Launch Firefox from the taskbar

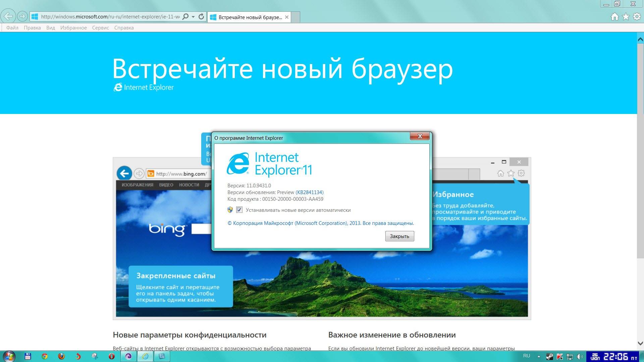point(61,356)
